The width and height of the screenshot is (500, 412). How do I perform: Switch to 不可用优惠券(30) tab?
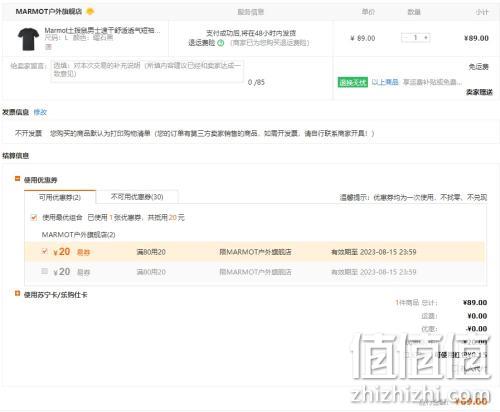tap(137, 197)
